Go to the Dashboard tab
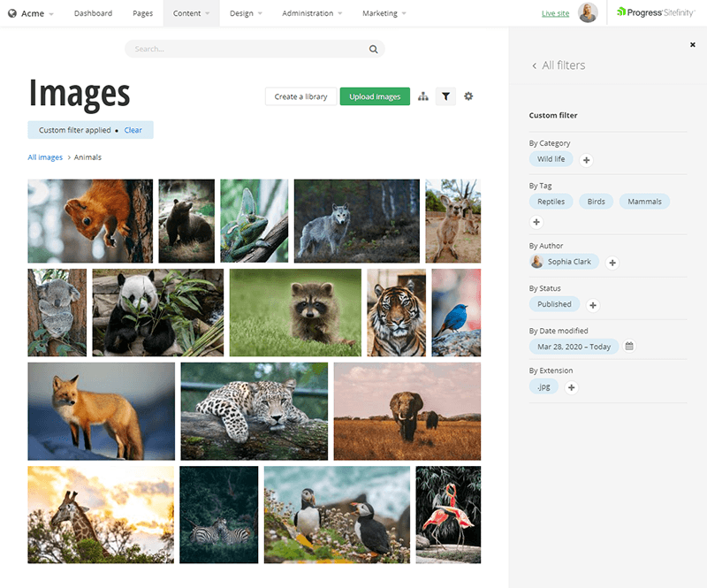 [93, 13]
